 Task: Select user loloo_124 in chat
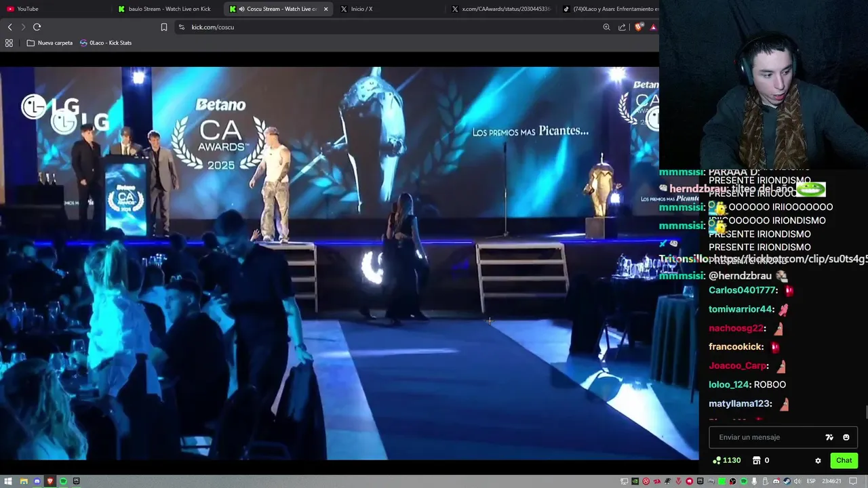coord(729,384)
